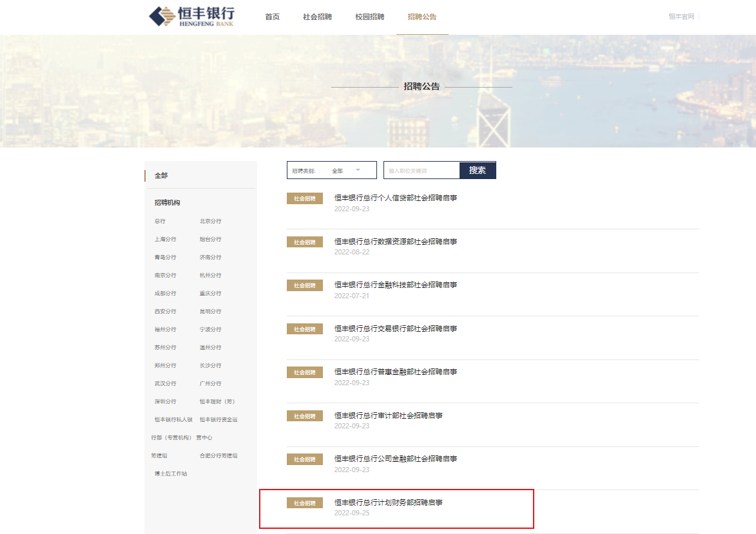The image size is (756, 534).
Task: Open 恒丰银行总行普惠金融部社会招聘启事
Action: 395,372
